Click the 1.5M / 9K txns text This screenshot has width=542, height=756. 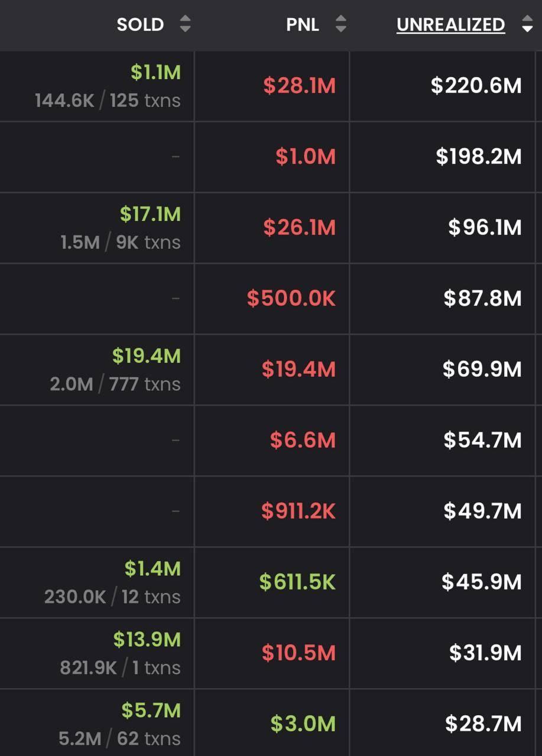coord(120,242)
